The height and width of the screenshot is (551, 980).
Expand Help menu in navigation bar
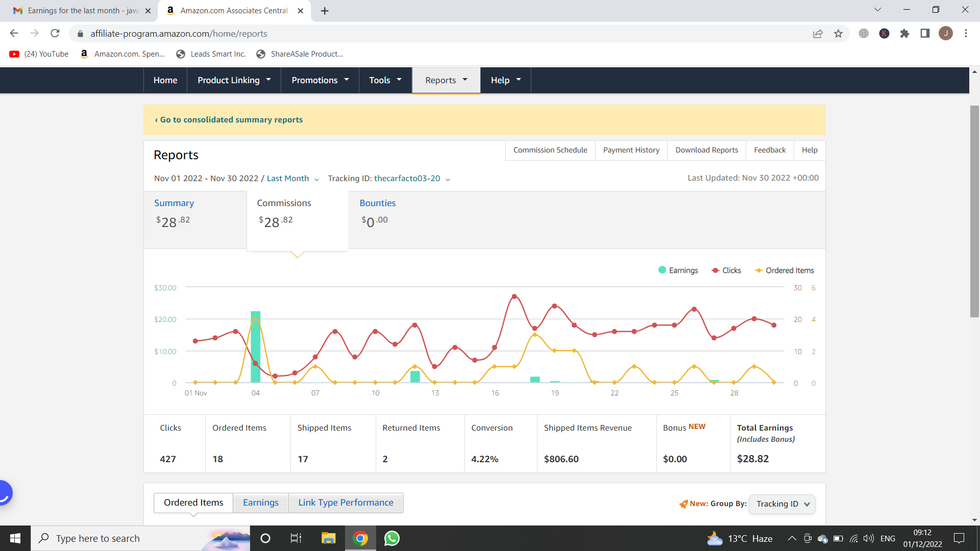506,80
